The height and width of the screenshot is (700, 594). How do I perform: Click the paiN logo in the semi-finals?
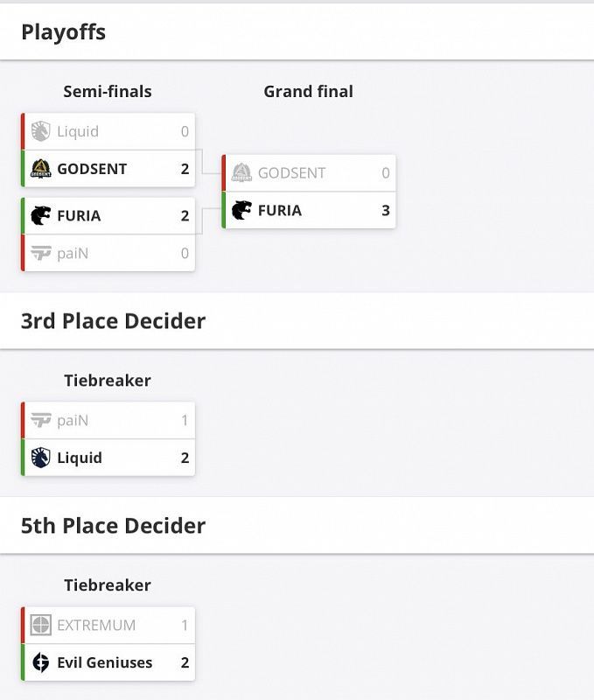(40, 254)
